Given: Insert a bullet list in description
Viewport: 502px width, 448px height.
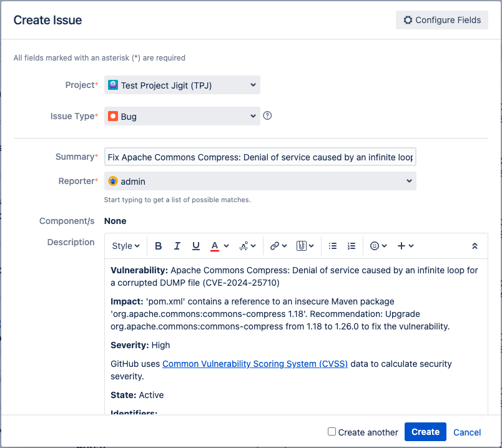Looking at the screenshot, I should [x=333, y=246].
